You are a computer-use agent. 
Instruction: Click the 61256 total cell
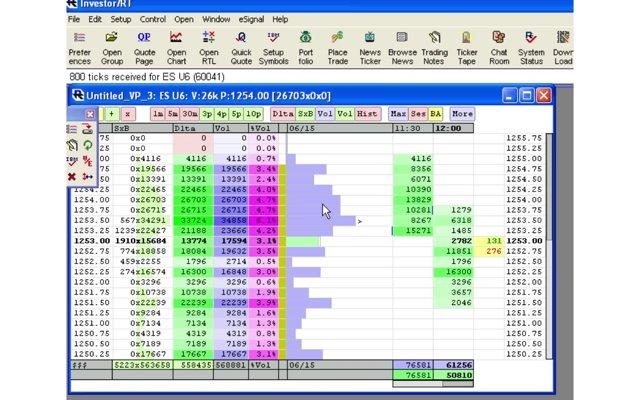453,365
